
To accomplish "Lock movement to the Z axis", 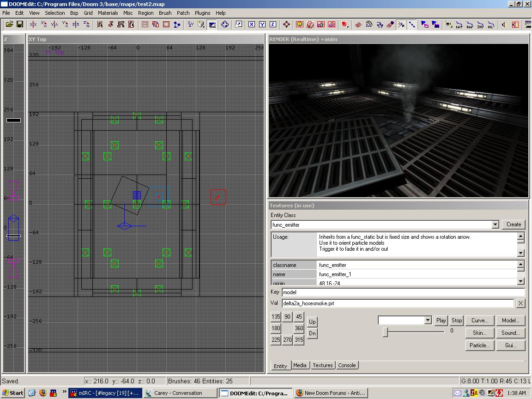I will [x=273, y=24].
